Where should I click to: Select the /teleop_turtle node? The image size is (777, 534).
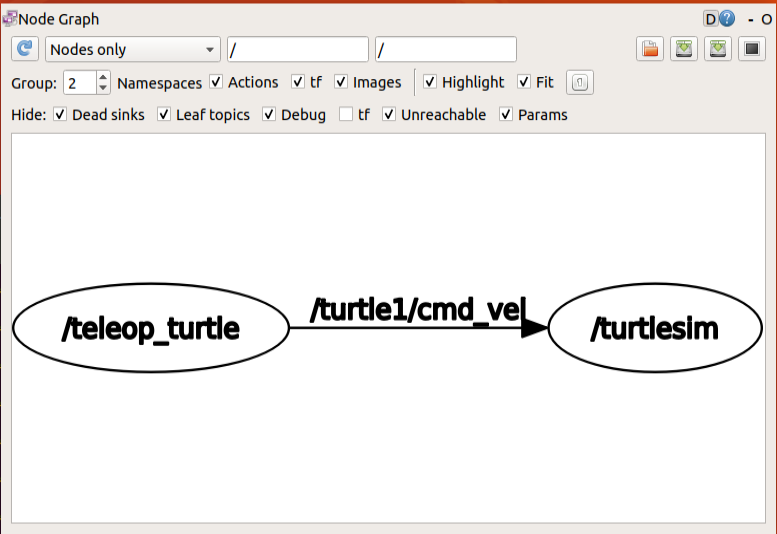pos(151,328)
